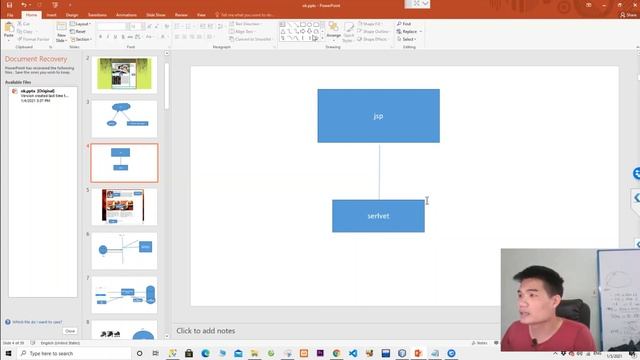Expand the Select dropdown in Editing
The image size is (640, 360).
coord(407,39)
